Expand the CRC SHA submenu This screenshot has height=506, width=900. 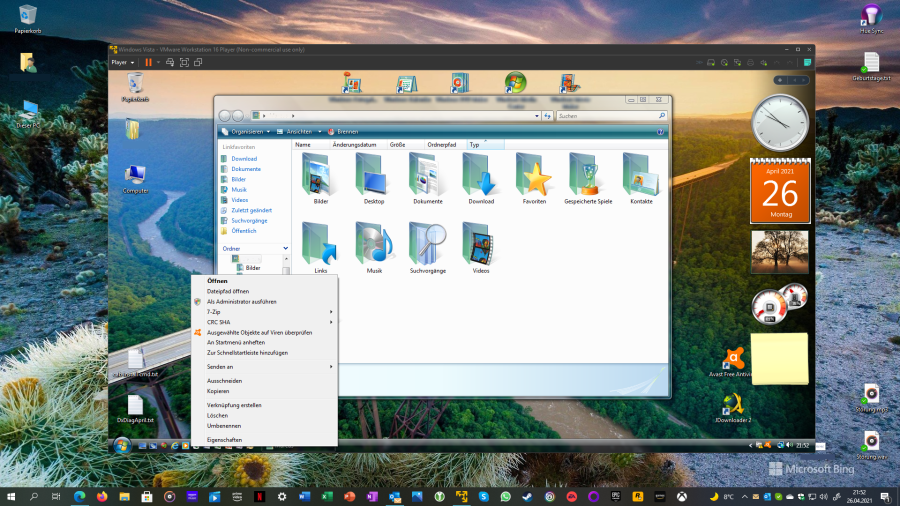264,322
